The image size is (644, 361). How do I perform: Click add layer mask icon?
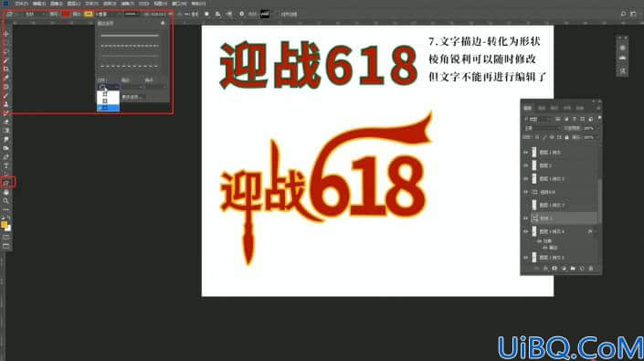554,269
